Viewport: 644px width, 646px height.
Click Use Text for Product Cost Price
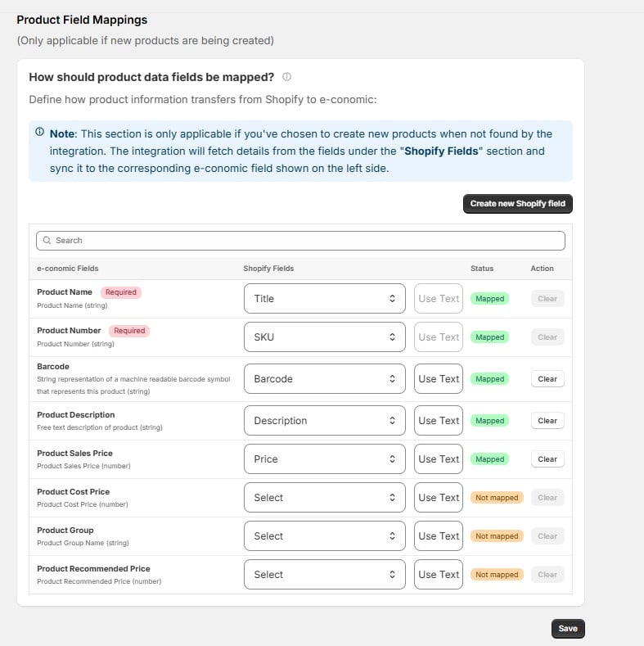(439, 497)
